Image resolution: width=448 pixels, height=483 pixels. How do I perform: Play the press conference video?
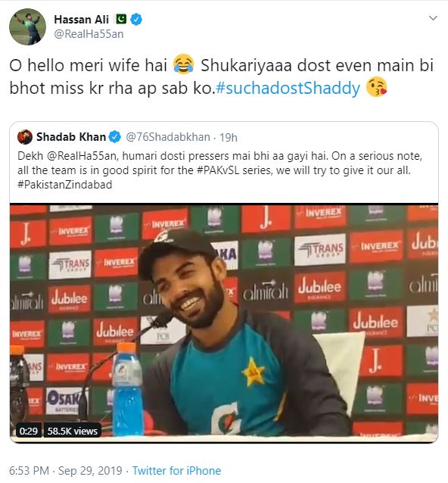point(224,323)
